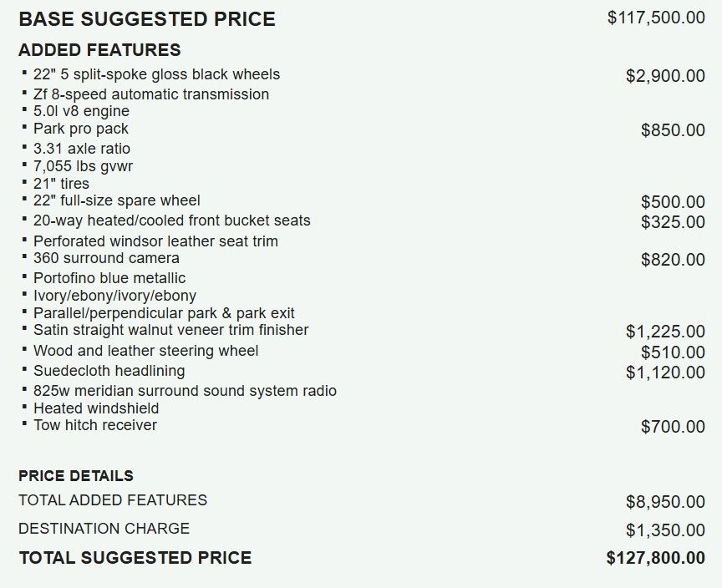Screen dimensions: 722x588
Task: Select the Tow hitch receiver feature
Action: [x=95, y=425]
